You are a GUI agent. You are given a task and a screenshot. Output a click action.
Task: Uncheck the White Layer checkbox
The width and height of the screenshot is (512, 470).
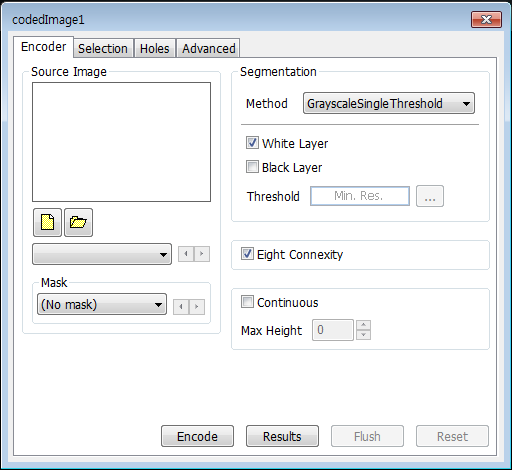pyautogui.click(x=252, y=143)
